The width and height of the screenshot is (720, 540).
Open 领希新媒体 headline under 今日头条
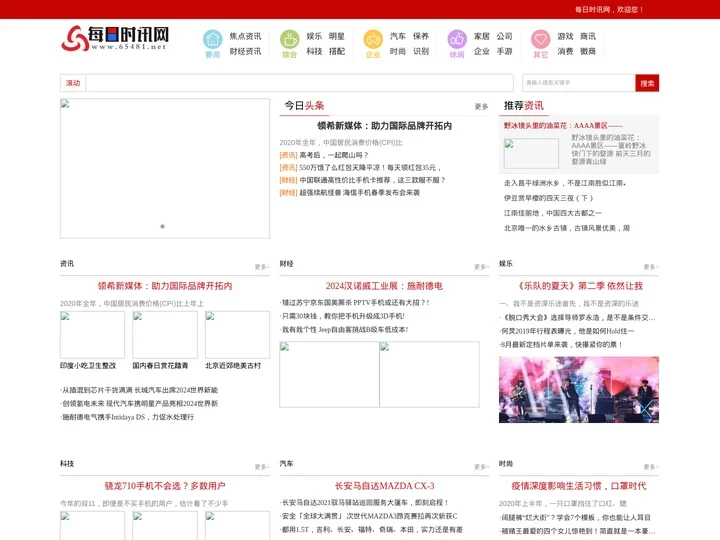pyautogui.click(x=384, y=126)
